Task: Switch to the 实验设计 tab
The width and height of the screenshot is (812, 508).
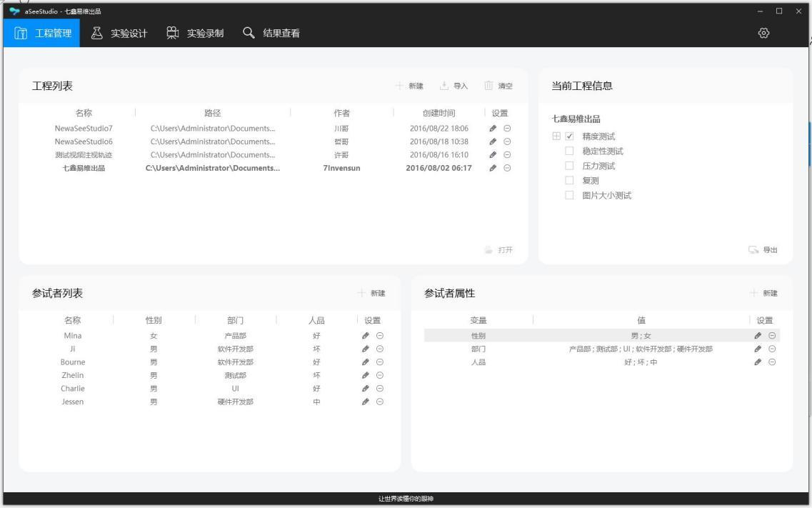Action: click(120, 33)
